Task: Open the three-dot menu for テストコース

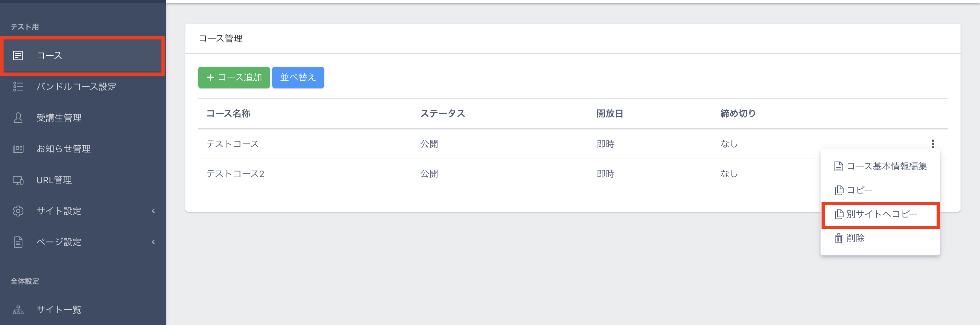Action: [x=932, y=144]
